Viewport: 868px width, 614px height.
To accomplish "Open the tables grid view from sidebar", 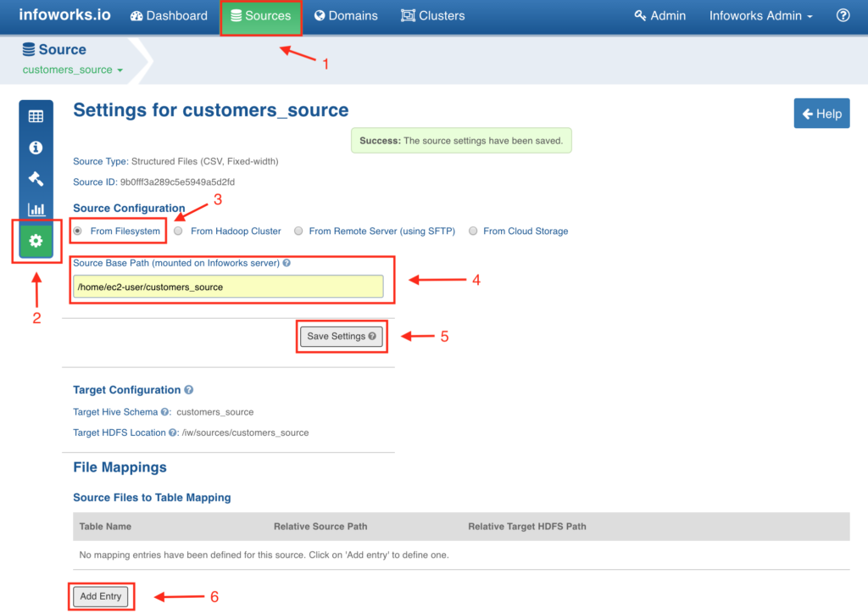I will 36,115.
